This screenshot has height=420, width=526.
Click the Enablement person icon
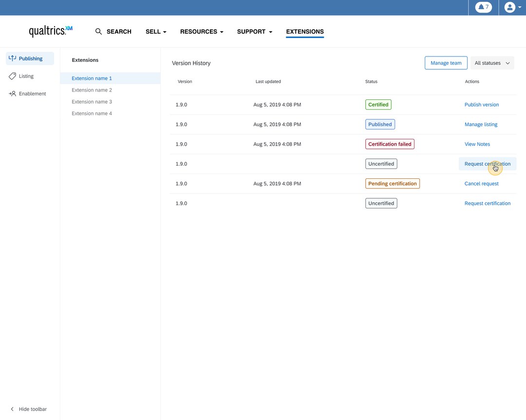click(x=12, y=94)
